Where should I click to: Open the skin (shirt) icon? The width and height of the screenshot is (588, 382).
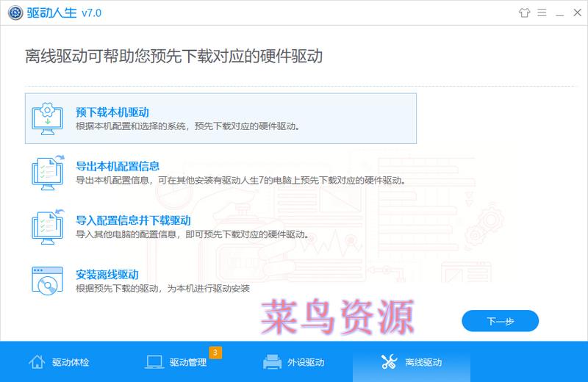point(524,12)
